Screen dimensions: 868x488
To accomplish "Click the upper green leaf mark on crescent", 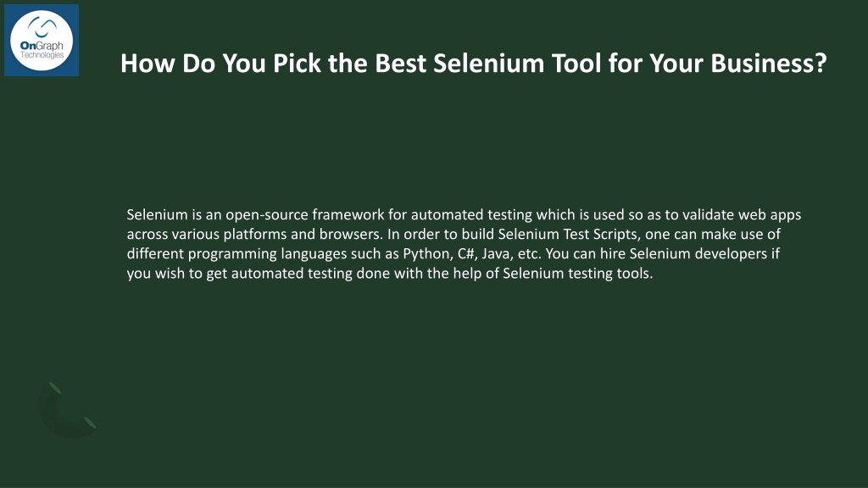I will click(54, 387).
